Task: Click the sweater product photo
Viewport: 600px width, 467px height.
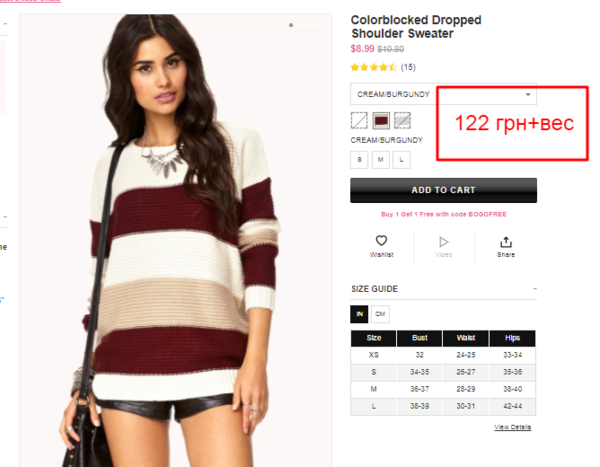Action: point(176,240)
